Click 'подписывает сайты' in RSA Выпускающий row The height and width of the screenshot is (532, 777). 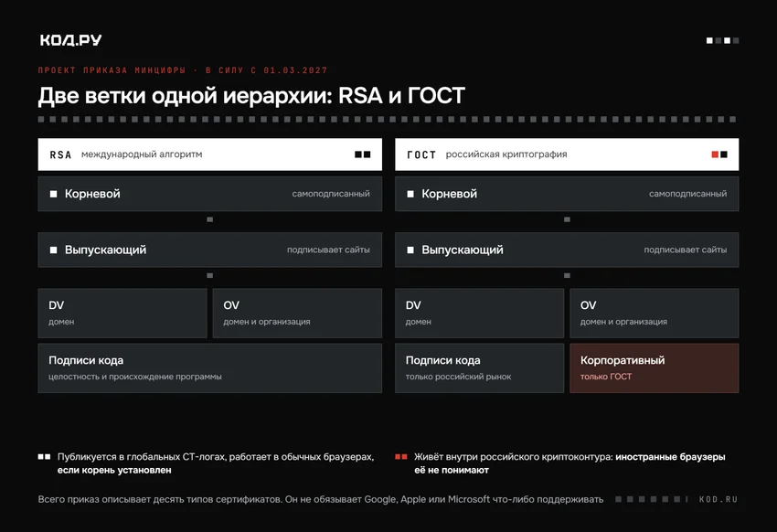[x=328, y=250]
